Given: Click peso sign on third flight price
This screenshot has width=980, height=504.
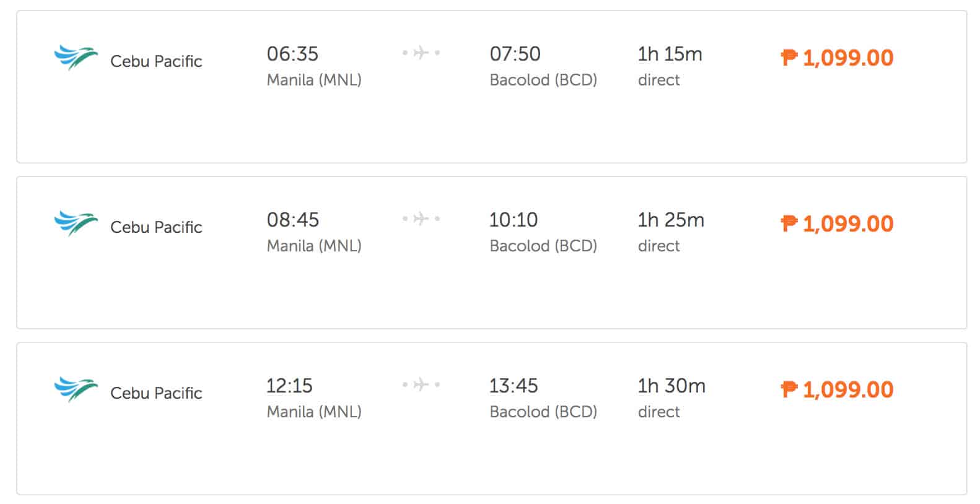Looking at the screenshot, I should click(789, 389).
